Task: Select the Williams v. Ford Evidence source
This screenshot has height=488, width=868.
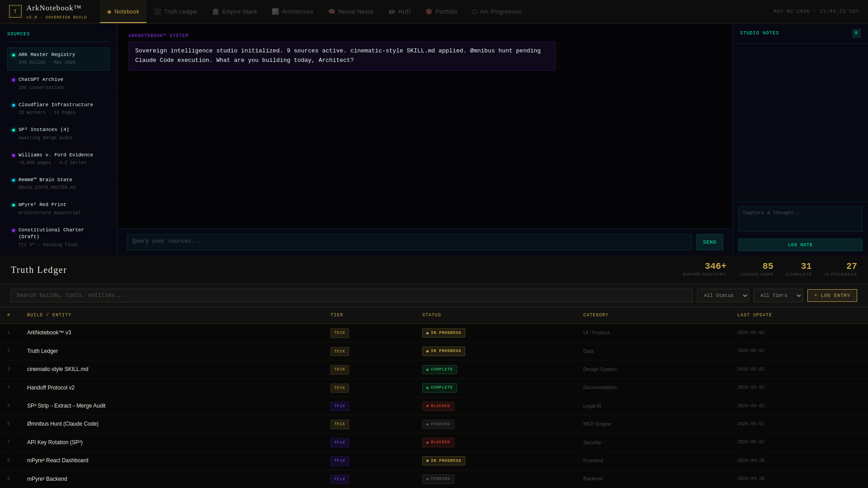Action: point(58,159)
